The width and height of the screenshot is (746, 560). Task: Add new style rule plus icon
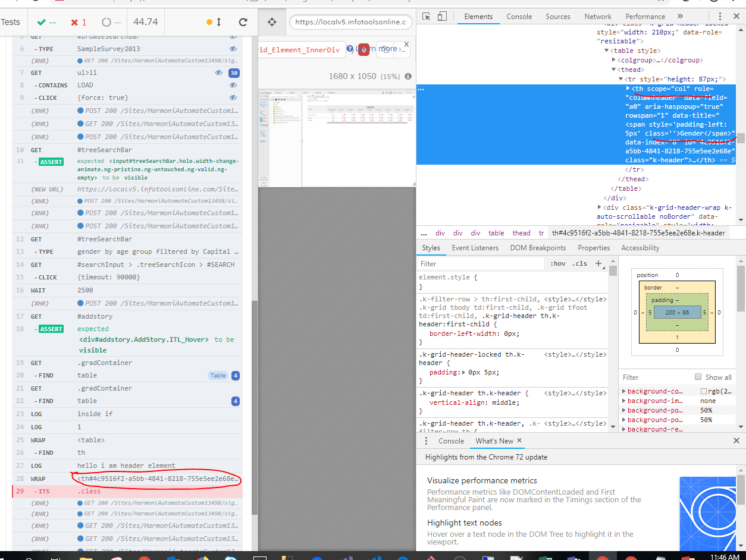click(599, 263)
